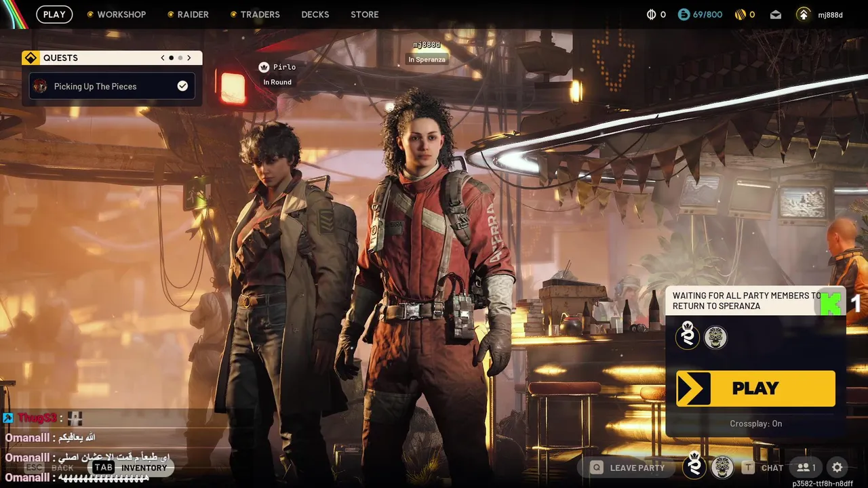The height and width of the screenshot is (488, 868).
Task: Click the yellow Raider Tokens coin icon
Action: [741, 14]
